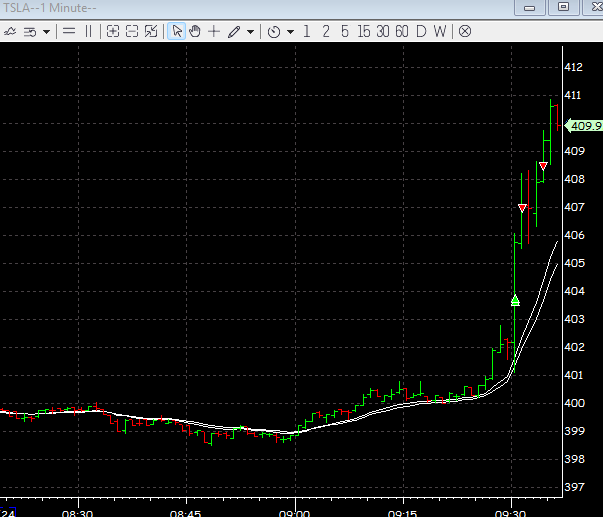Switch chart to 30 minute interval
Screen dimensions: 603x517
point(383,31)
